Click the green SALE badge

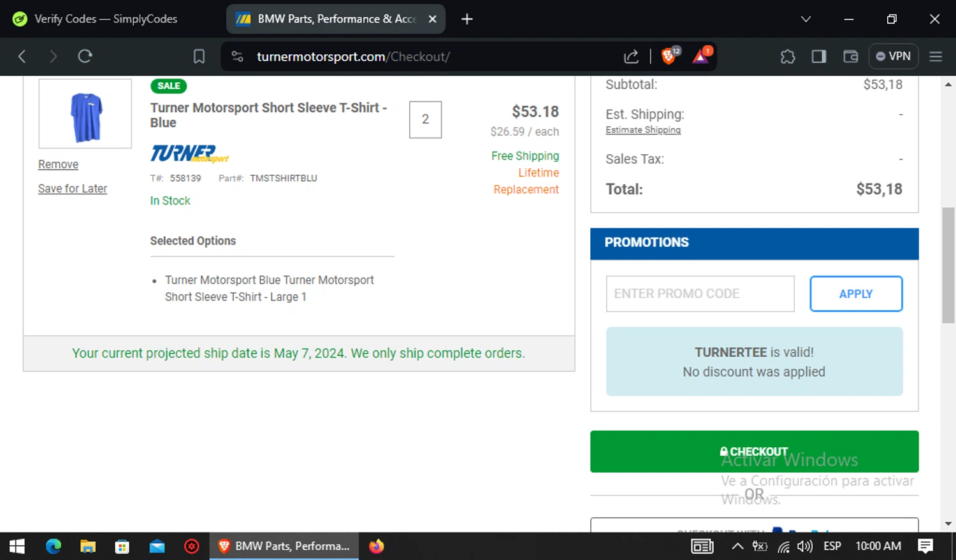(169, 86)
